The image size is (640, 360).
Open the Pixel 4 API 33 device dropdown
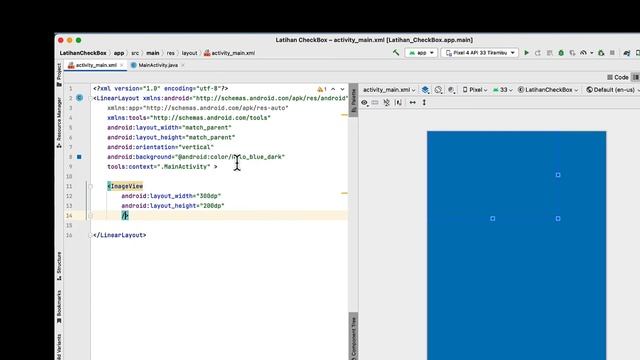[x=480, y=53]
